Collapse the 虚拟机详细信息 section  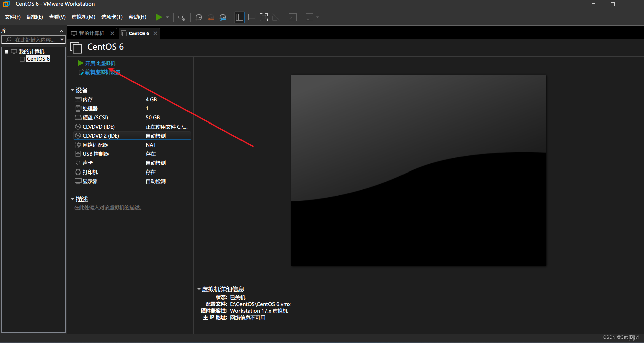[199, 289]
